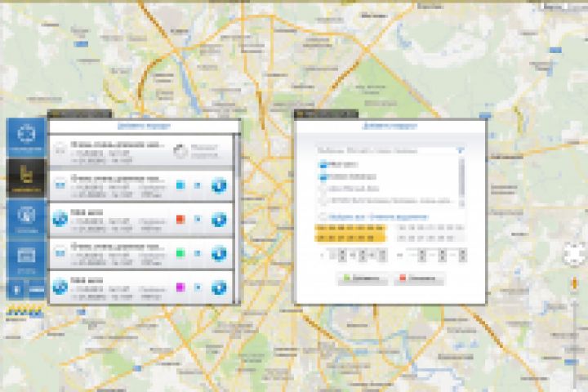Click the round blue button in the magenta-swatch row
Image resolution: width=588 pixels, height=392 pixels.
click(219, 287)
